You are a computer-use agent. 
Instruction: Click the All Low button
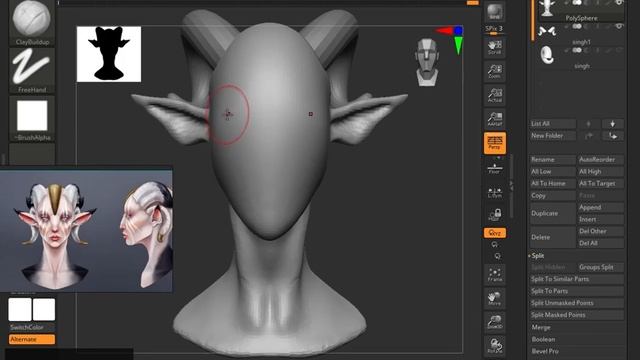coord(553,172)
